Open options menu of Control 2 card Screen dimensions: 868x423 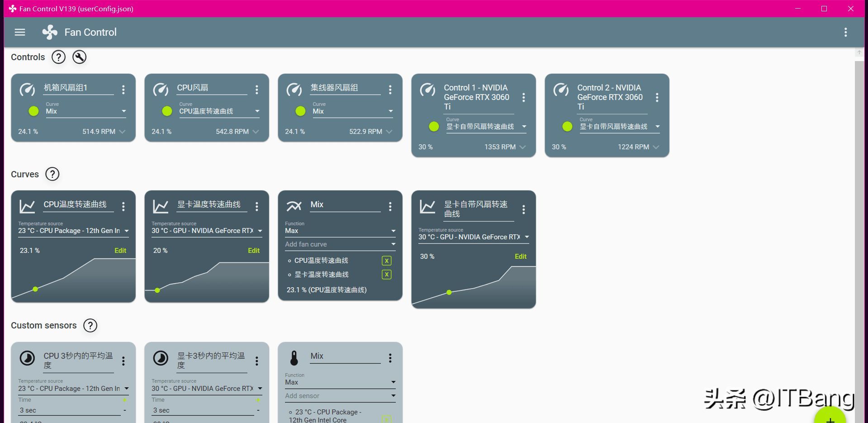tap(657, 97)
